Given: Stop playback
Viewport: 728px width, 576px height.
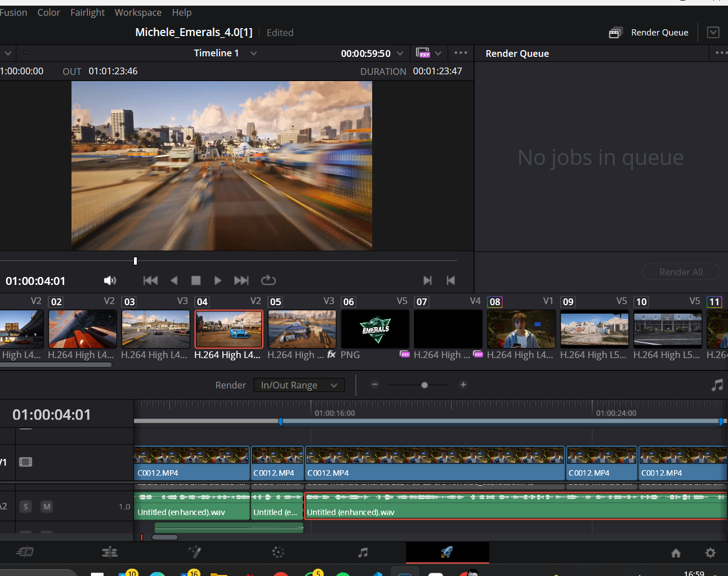Looking at the screenshot, I should point(196,280).
